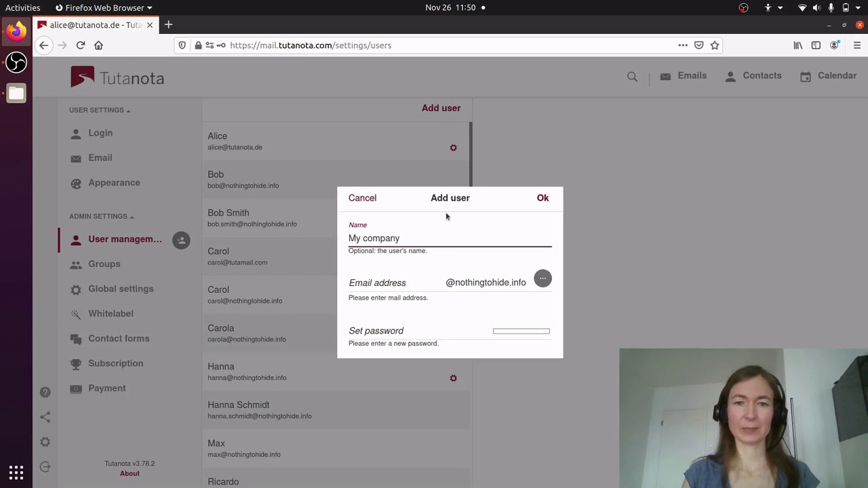Save page to Pocket
868x488 pixels.
[698, 45]
